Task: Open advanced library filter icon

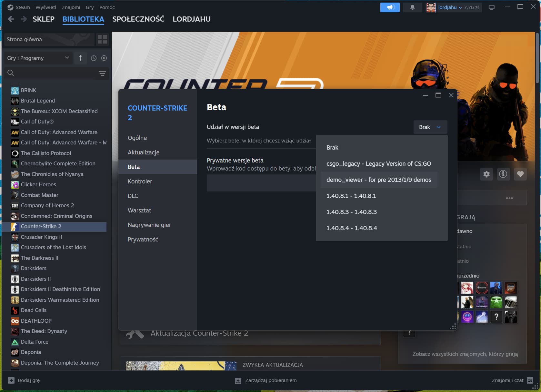Action: tap(102, 73)
